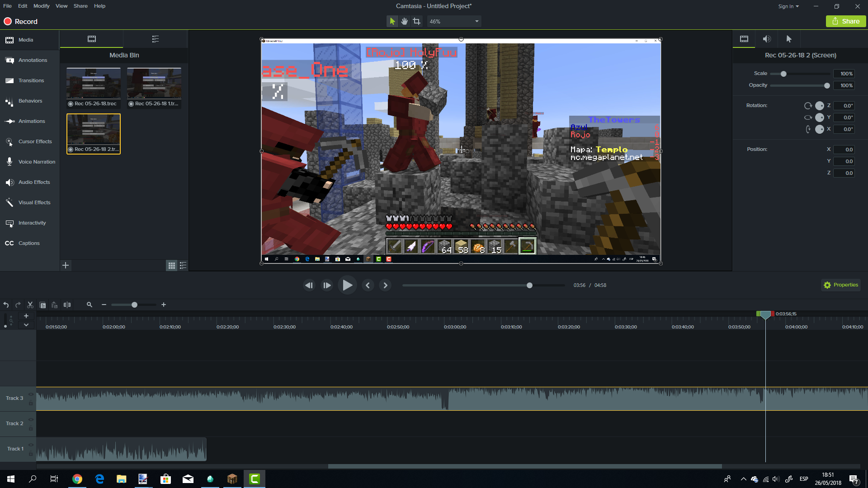The width and height of the screenshot is (868, 488).
Task: Lock Track 3
Action: click(x=31, y=403)
